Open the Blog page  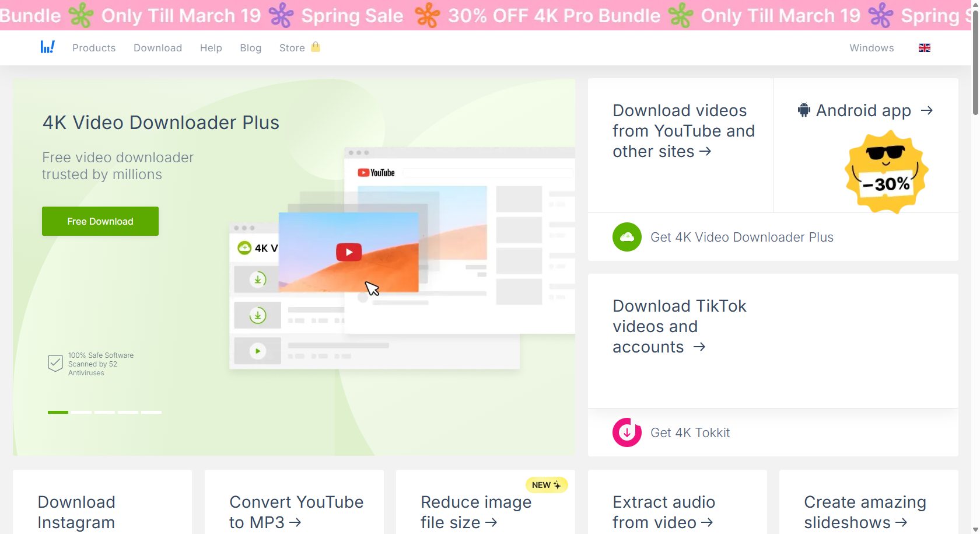251,48
